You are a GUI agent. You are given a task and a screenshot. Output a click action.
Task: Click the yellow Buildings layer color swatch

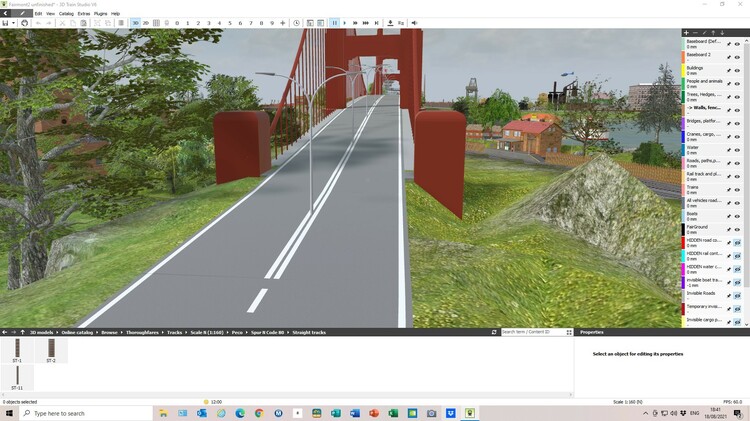pos(684,70)
